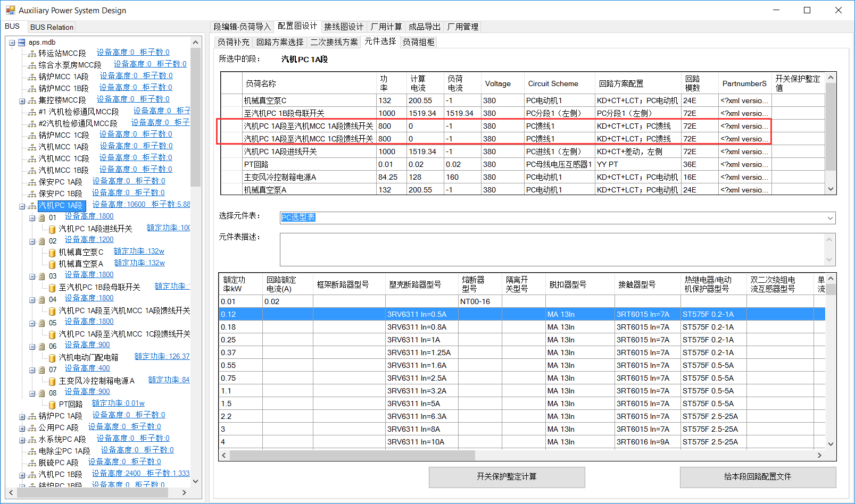This screenshot has width=855, height=504.
Task: Click the 给本段回路配置文件 button
Action: coord(757,477)
